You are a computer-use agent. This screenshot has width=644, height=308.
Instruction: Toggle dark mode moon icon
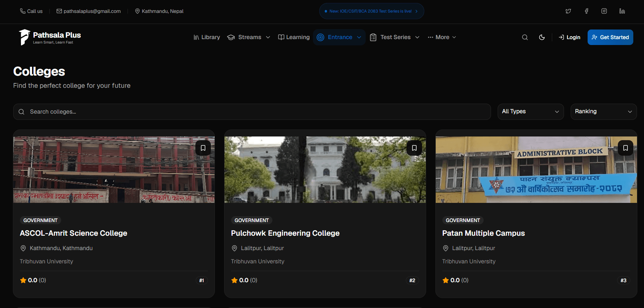point(542,37)
